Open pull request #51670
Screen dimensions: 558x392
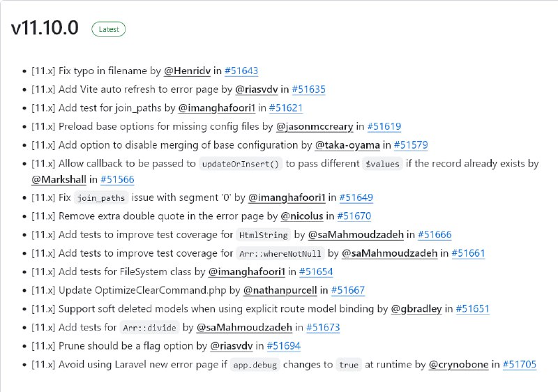pyautogui.click(x=354, y=216)
